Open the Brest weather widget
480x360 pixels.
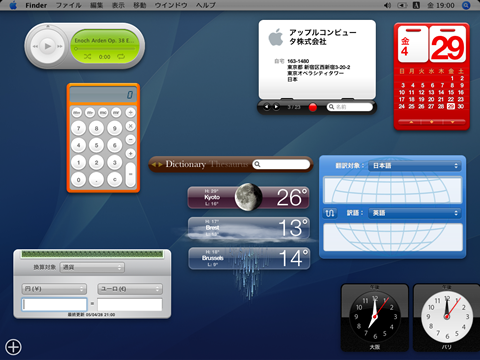249,228
